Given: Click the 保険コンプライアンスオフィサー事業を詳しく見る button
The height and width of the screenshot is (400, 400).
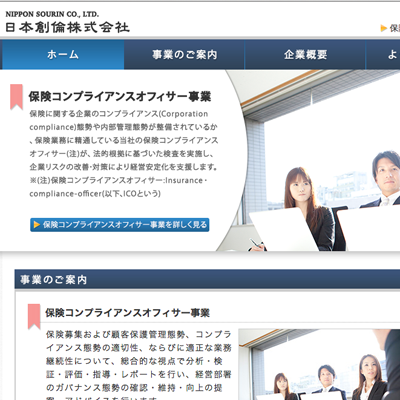Looking at the screenshot, I should coord(120,225).
